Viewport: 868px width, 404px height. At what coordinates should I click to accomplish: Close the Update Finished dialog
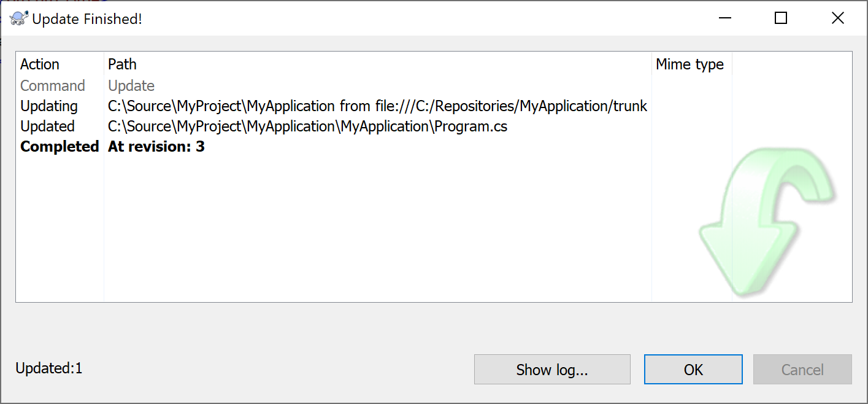pyautogui.click(x=837, y=18)
